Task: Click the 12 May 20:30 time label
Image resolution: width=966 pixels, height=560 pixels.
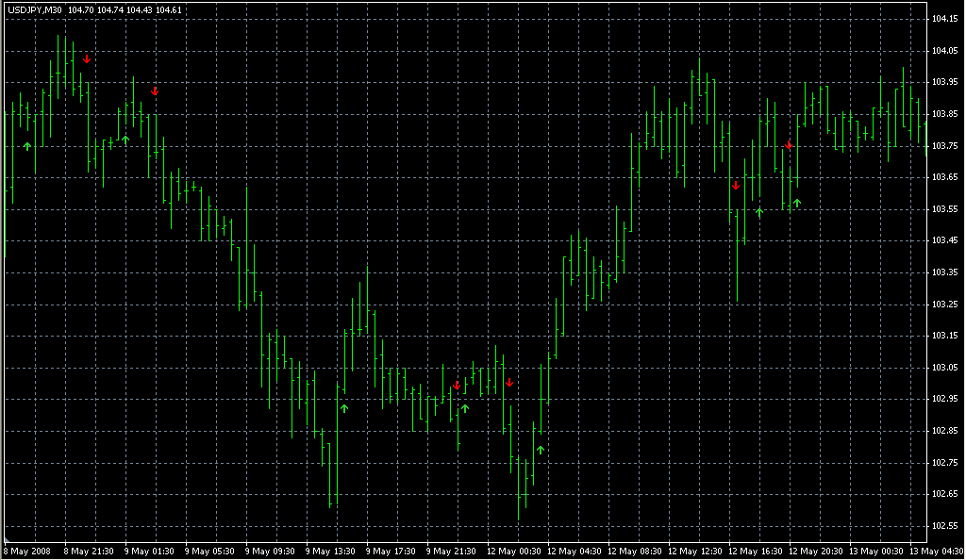Action: [x=816, y=552]
